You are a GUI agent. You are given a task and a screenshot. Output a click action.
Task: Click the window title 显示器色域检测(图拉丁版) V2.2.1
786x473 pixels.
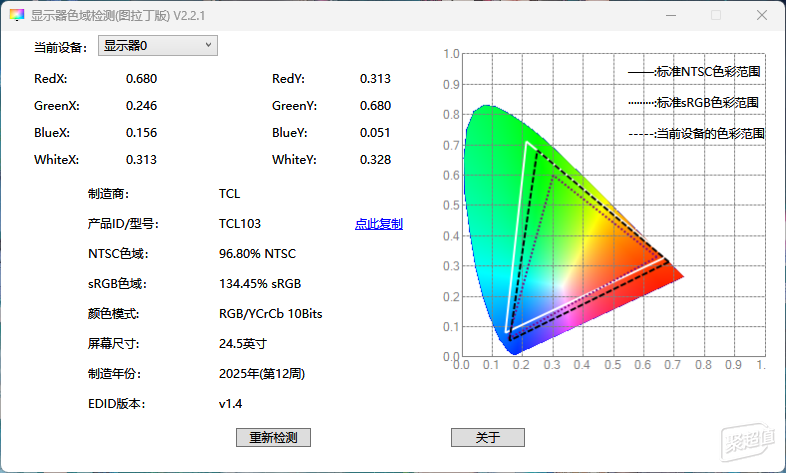118,16
